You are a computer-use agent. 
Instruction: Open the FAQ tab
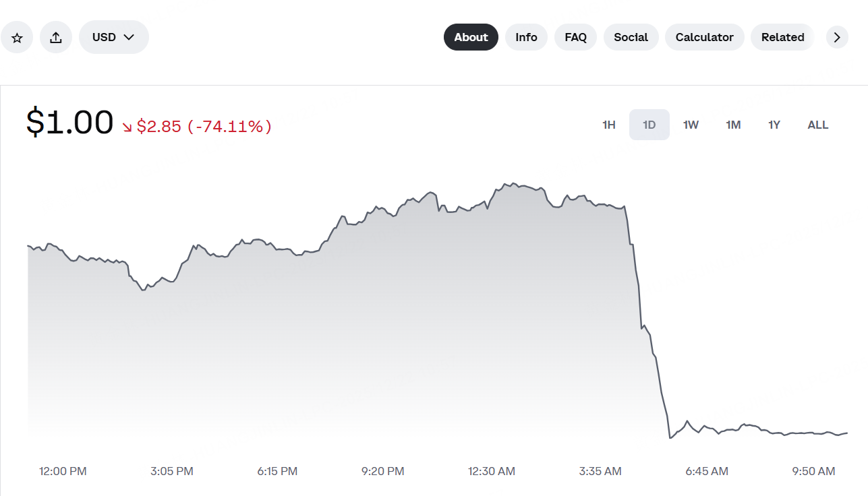click(x=575, y=37)
